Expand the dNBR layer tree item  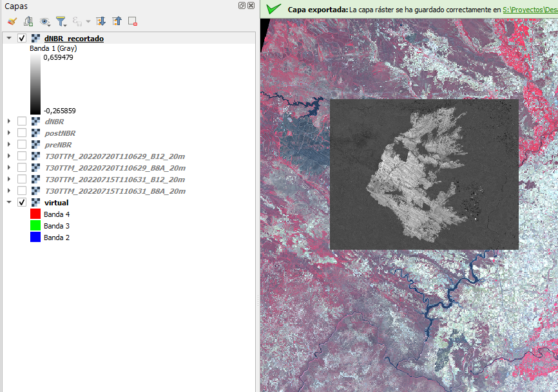(9, 121)
